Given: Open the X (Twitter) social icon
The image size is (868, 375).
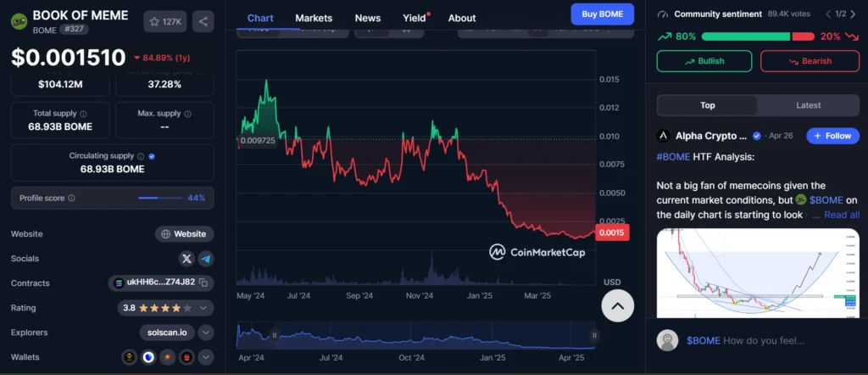Looking at the screenshot, I should click(x=187, y=259).
